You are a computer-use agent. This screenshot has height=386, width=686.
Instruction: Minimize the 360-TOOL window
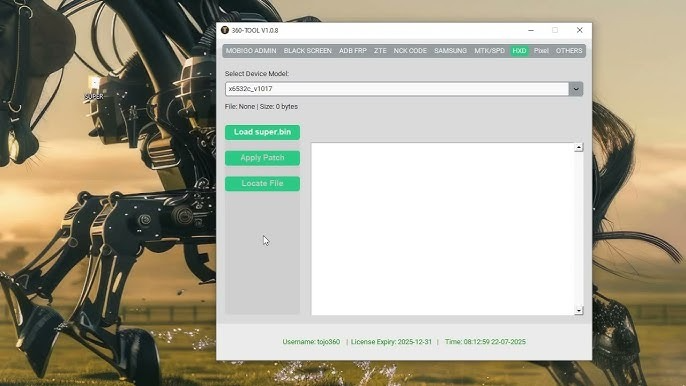coord(531,30)
